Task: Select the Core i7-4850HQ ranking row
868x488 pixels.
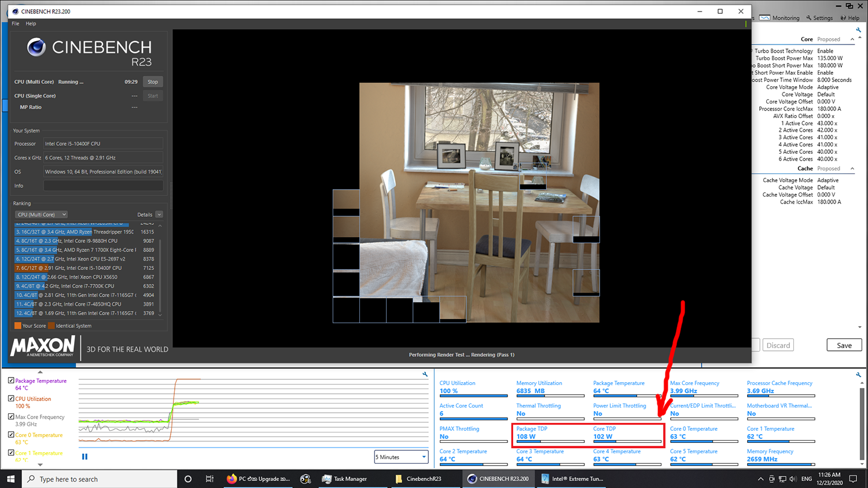Action: coord(84,304)
